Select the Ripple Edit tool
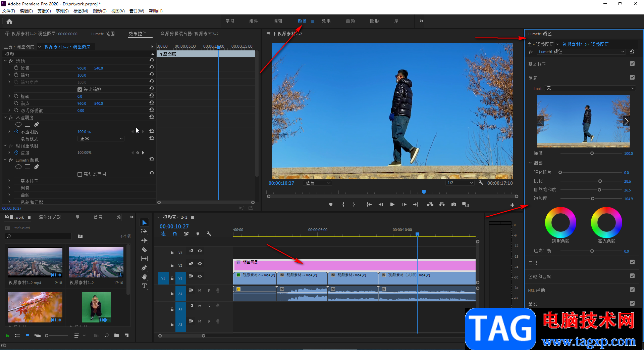644x350 pixels. (144, 240)
